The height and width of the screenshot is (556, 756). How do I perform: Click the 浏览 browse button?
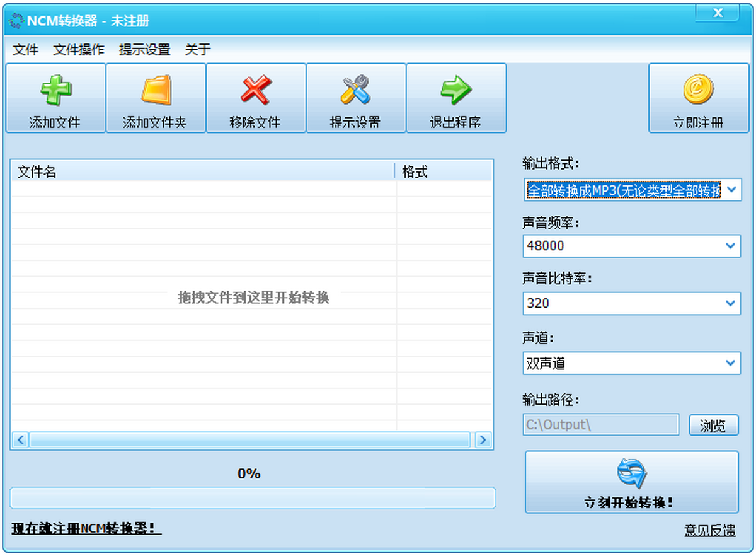pyautogui.click(x=713, y=426)
